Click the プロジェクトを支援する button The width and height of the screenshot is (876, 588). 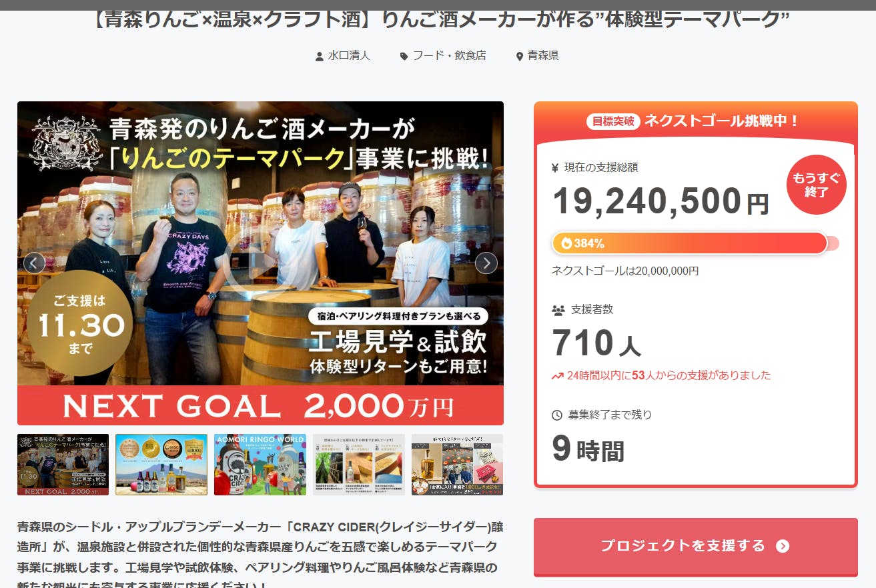click(695, 547)
